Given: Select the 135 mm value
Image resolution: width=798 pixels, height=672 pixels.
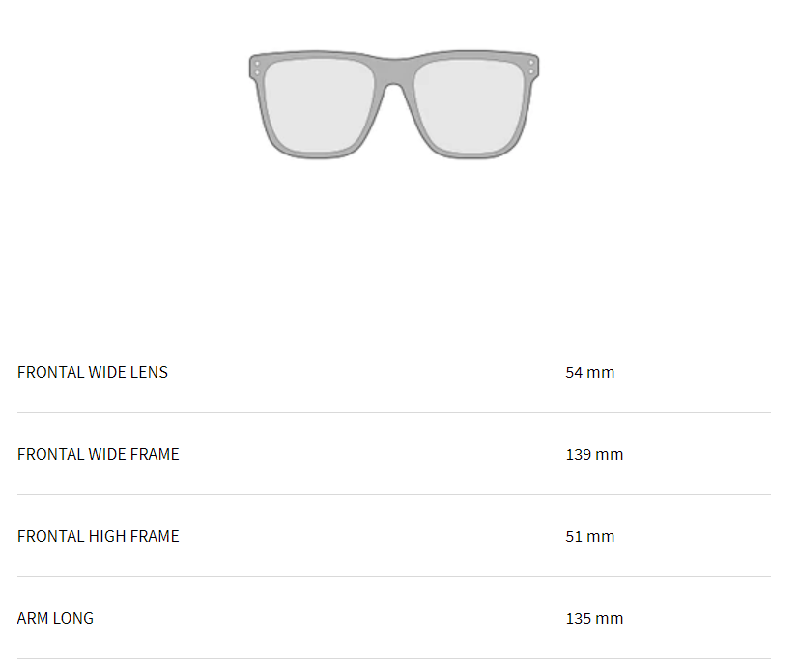Looking at the screenshot, I should [594, 618].
